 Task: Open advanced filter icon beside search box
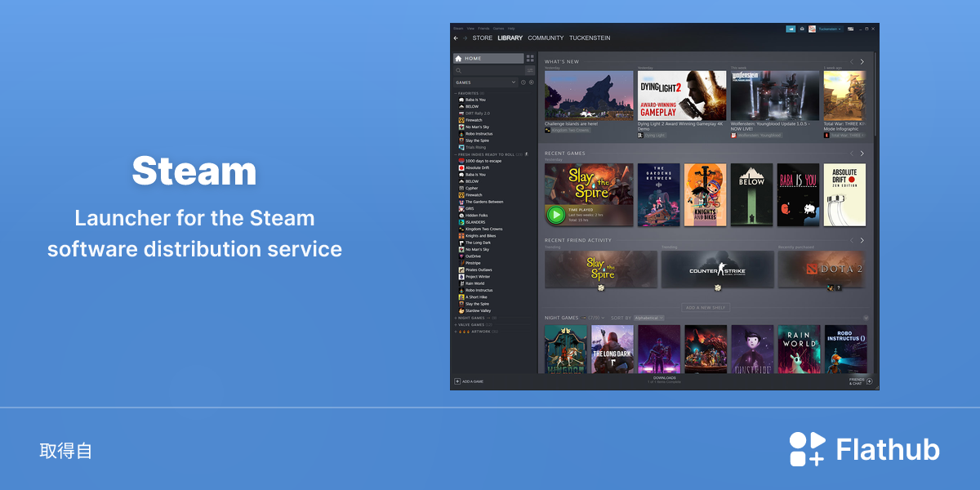[x=530, y=70]
